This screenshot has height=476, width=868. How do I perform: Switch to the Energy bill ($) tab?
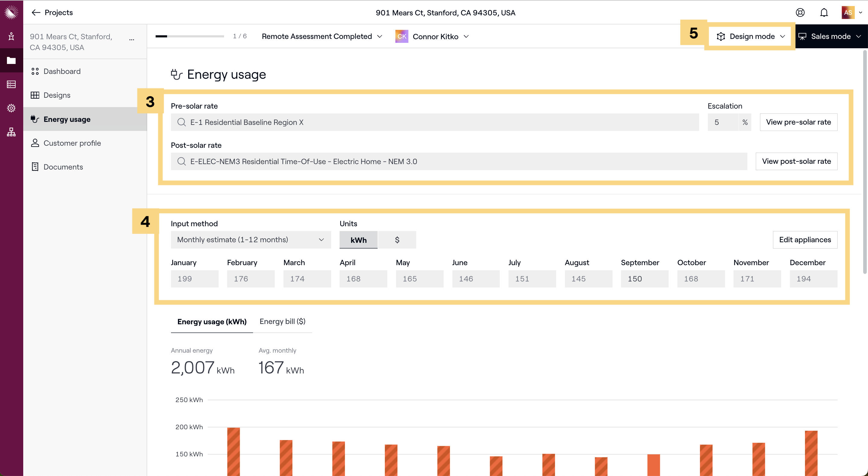(x=282, y=321)
